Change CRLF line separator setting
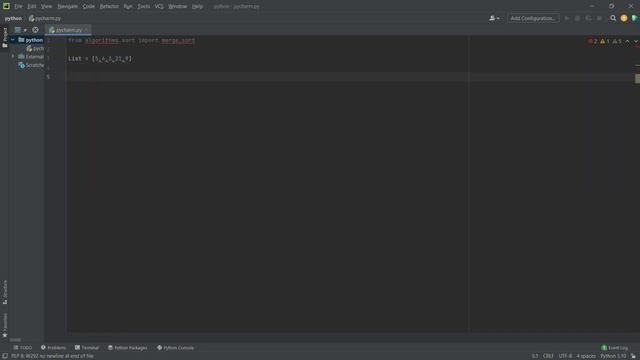 [548, 356]
